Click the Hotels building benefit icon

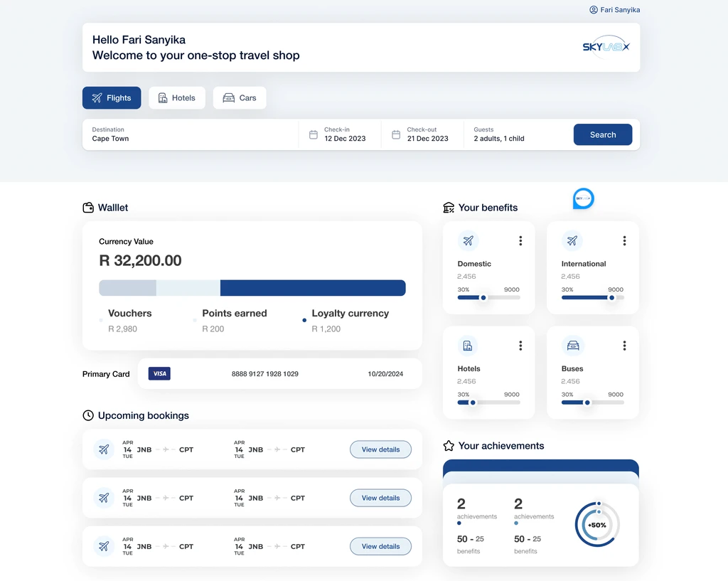pyautogui.click(x=468, y=346)
